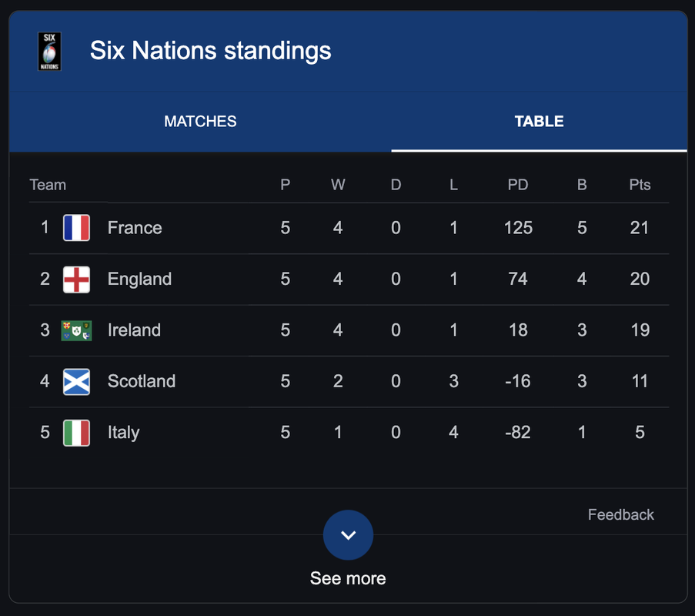This screenshot has width=695, height=616.
Task: Open the England team name
Action: [139, 279]
